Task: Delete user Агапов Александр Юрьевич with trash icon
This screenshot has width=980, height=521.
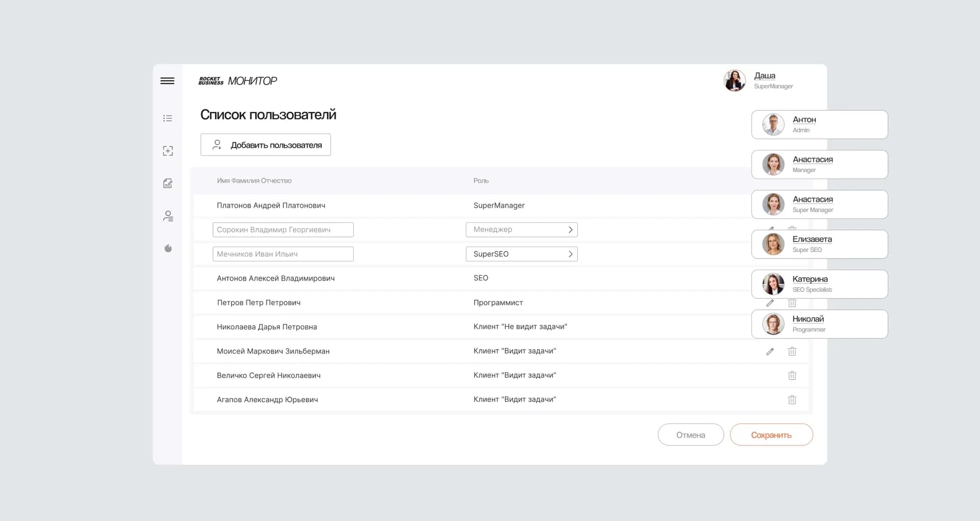Action: coord(792,399)
